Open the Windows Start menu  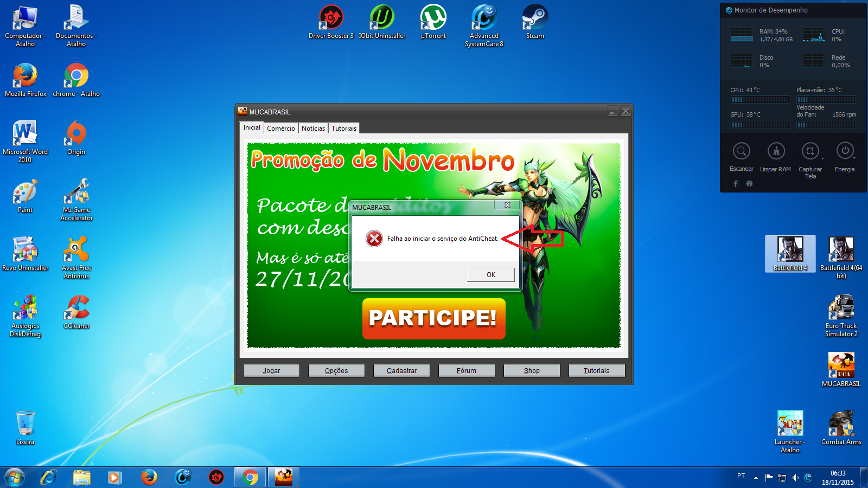[15, 477]
